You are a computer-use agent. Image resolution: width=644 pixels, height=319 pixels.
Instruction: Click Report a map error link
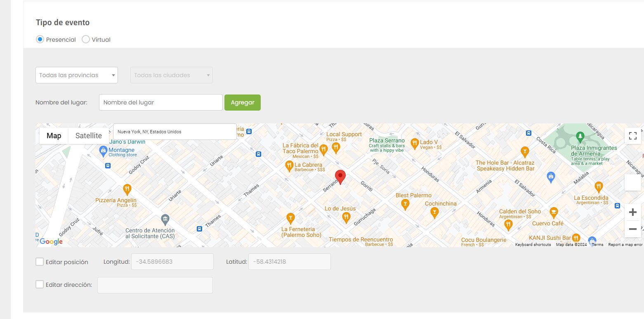coord(625,245)
